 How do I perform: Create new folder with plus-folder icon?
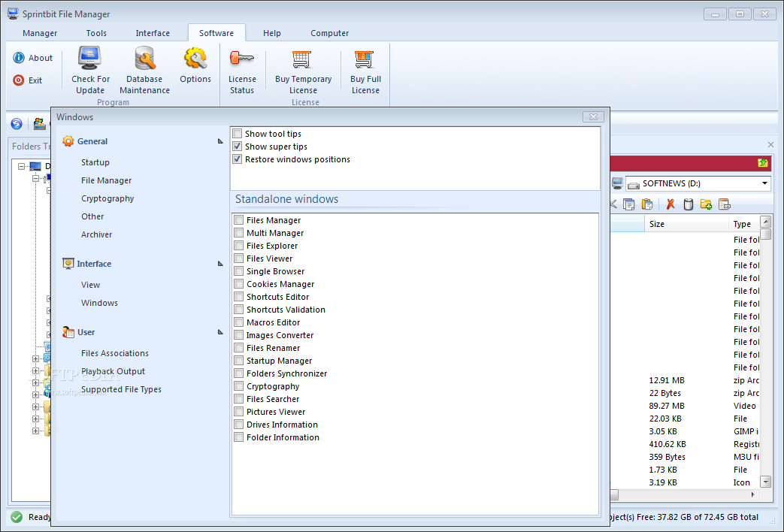(x=706, y=204)
